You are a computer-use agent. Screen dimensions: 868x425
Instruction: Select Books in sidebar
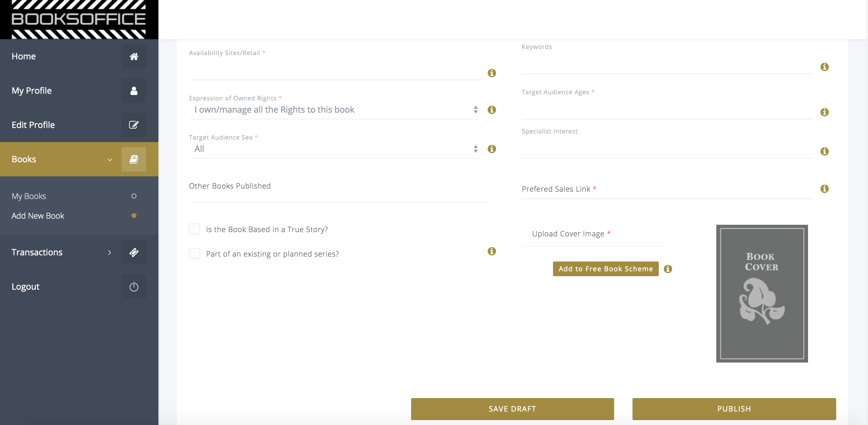click(79, 159)
